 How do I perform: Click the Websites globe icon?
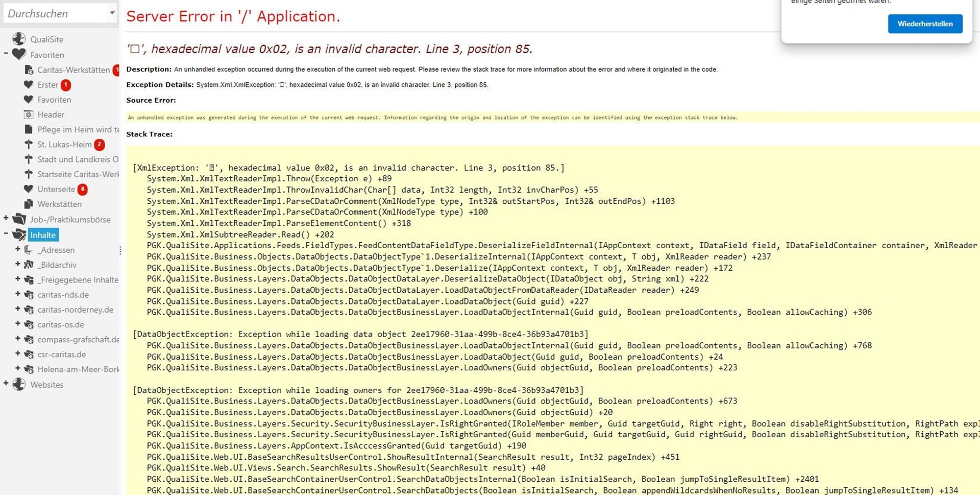coord(19,384)
